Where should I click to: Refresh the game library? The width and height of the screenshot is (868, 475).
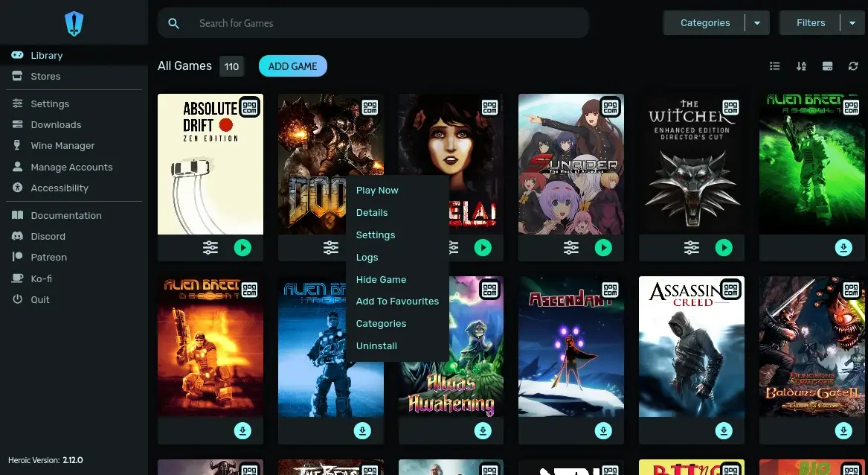click(853, 66)
